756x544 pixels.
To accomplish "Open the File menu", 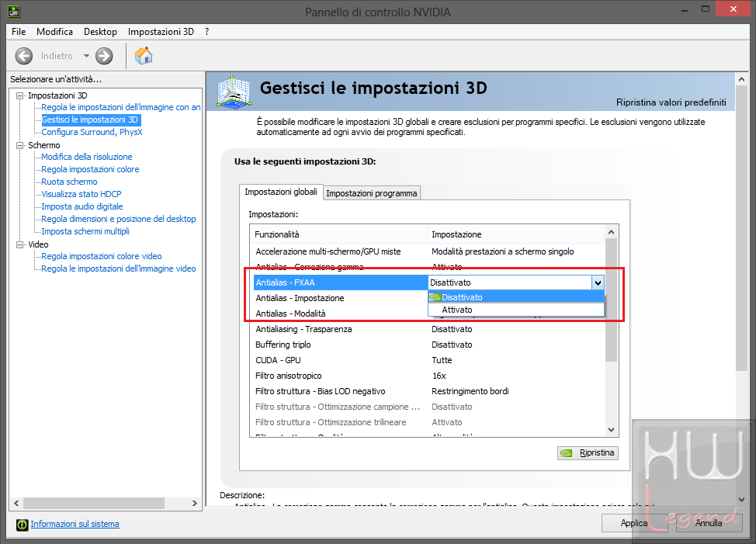I will 19,32.
